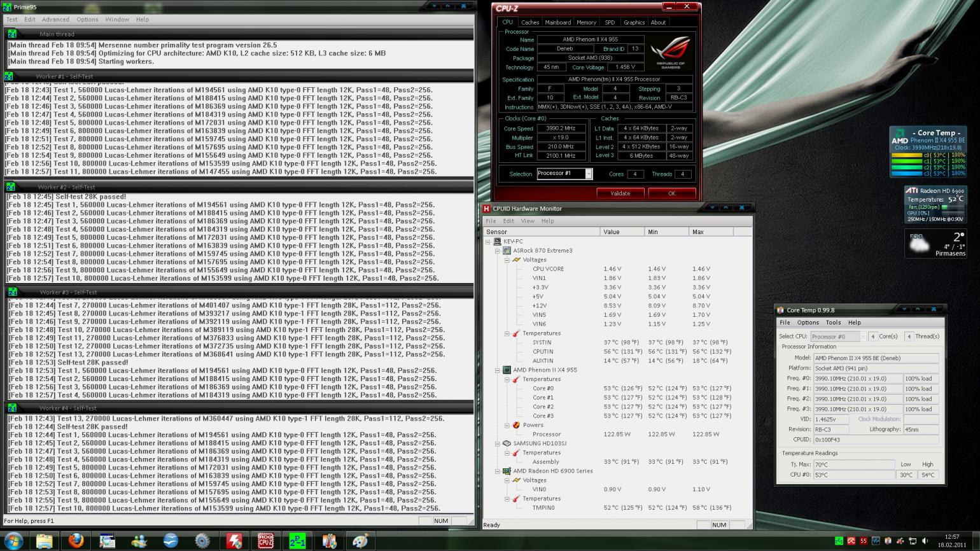980x551 pixels.
Task: Collapse the Powers node
Action: [507, 425]
